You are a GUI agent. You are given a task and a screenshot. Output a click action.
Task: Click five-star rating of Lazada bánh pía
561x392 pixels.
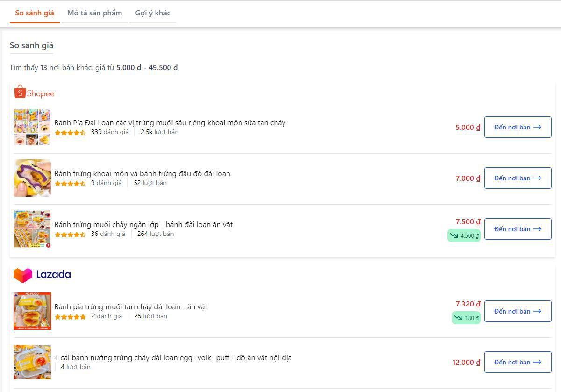[x=70, y=317]
